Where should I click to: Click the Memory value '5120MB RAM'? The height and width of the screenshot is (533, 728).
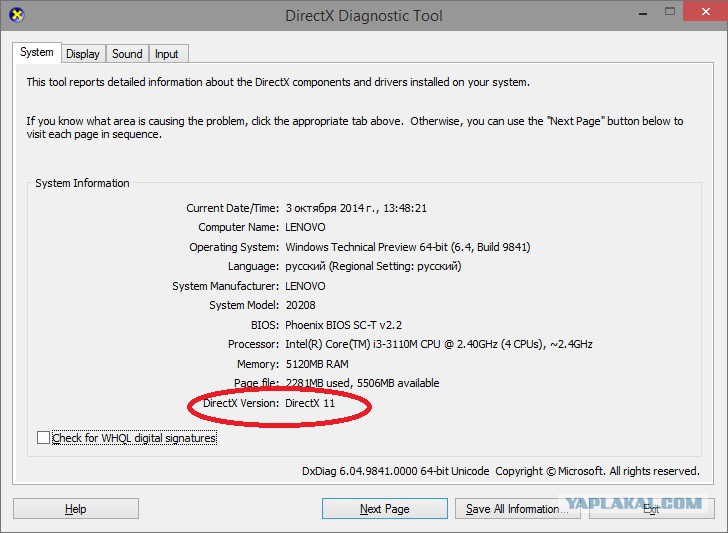click(317, 364)
